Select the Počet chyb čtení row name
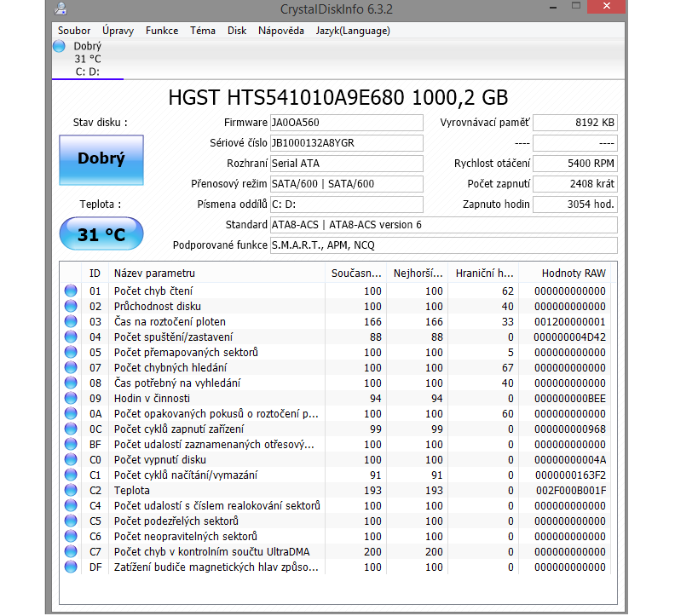The height and width of the screenshot is (616, 698). click(153, 291)
